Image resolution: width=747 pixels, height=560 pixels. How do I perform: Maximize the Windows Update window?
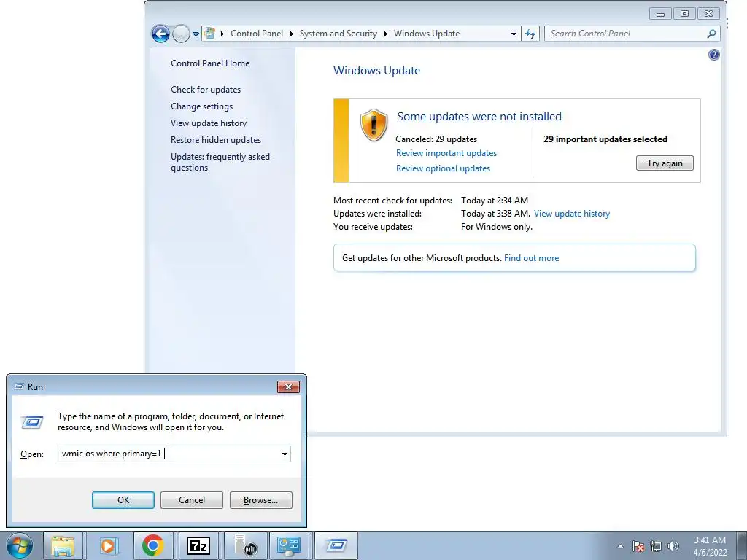point(684,14)
